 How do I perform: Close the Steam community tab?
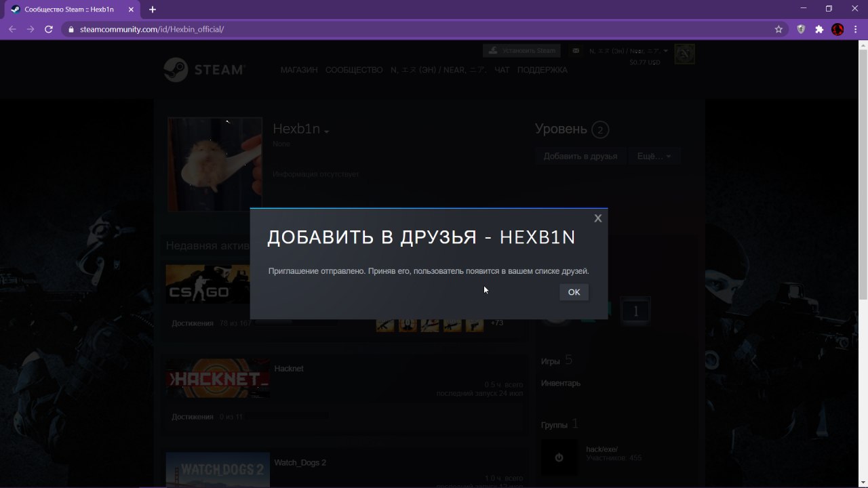point(132,9)
